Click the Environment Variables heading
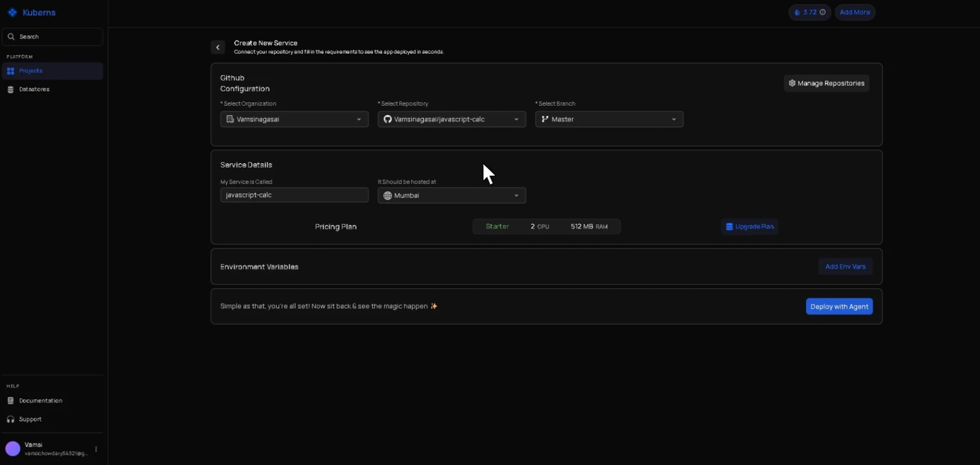 pos(259,267)
